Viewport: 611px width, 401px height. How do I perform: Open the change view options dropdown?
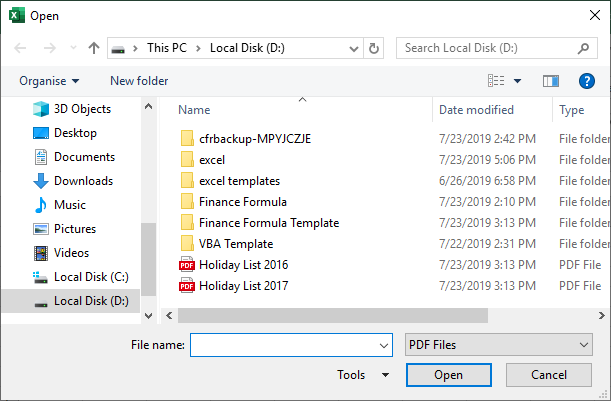pos(517,81)
